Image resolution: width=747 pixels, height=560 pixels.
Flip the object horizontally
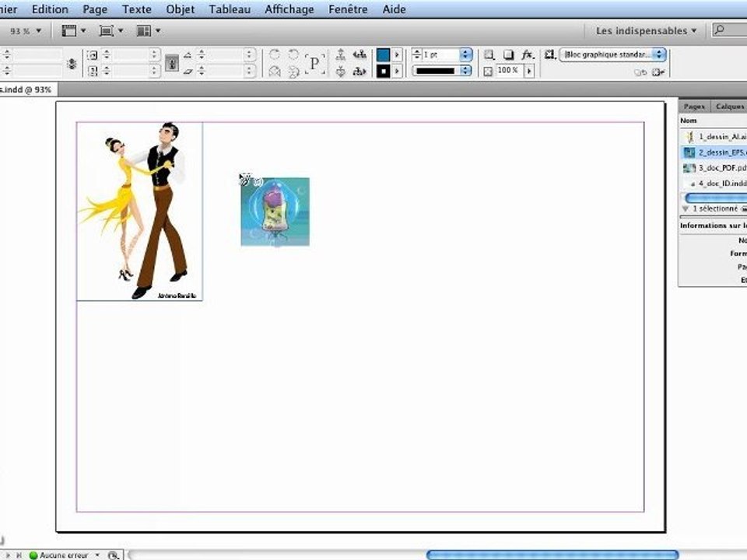pyautogui.click(x=275, y=72)
